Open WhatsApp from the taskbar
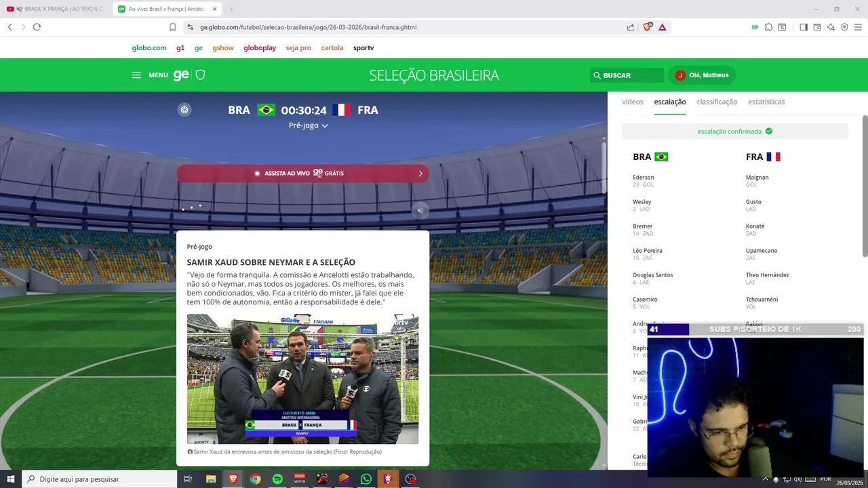 pyautogui.click(x=366, y=479)
